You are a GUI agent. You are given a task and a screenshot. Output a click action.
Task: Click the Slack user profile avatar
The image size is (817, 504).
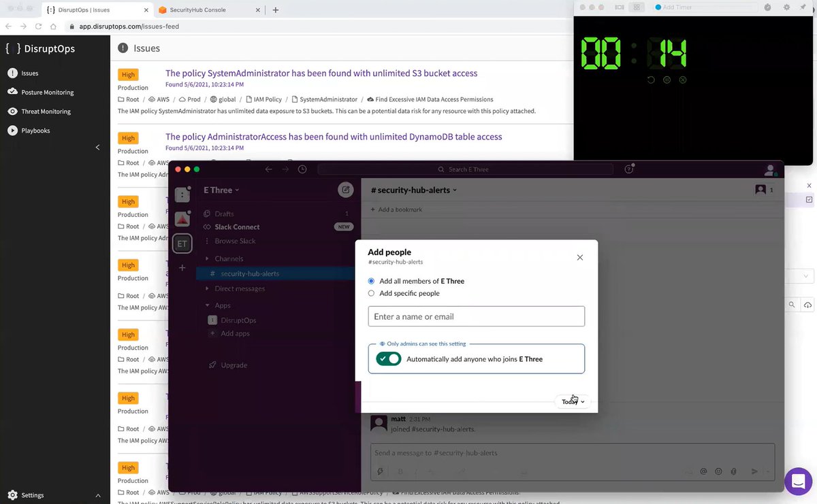[770, 169]
